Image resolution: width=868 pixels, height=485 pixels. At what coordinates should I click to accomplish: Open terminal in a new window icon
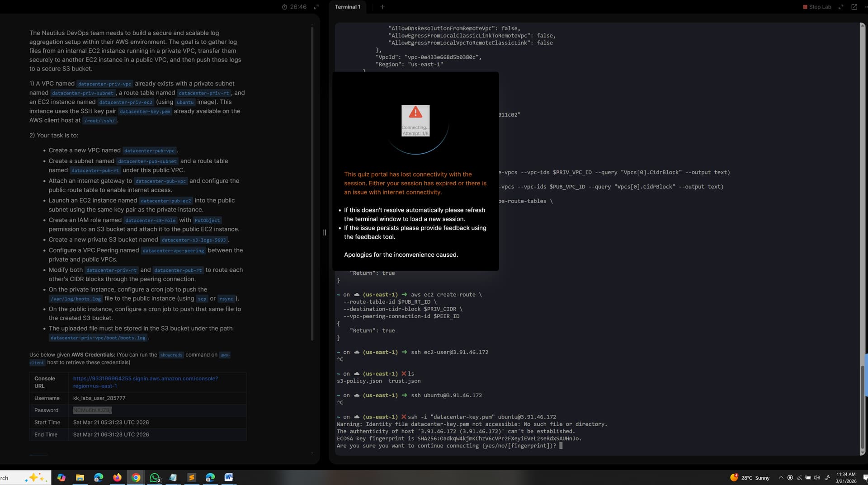click(x=854, y=7)
